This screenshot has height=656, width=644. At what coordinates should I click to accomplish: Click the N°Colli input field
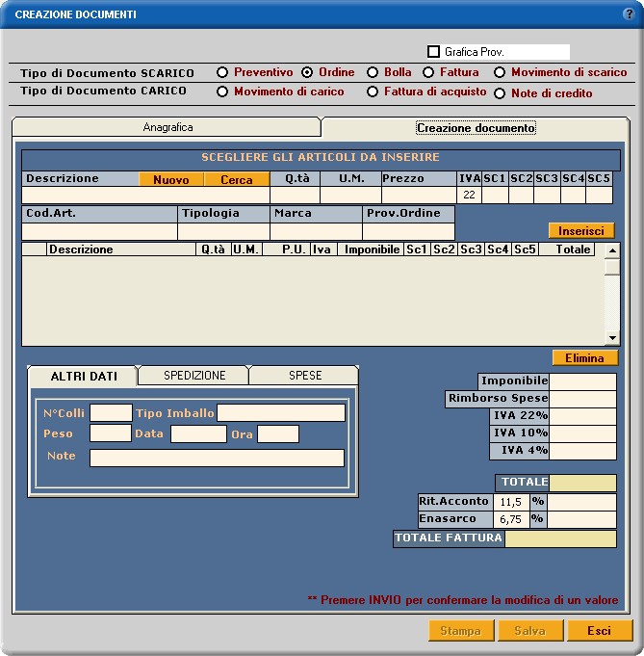111,413
